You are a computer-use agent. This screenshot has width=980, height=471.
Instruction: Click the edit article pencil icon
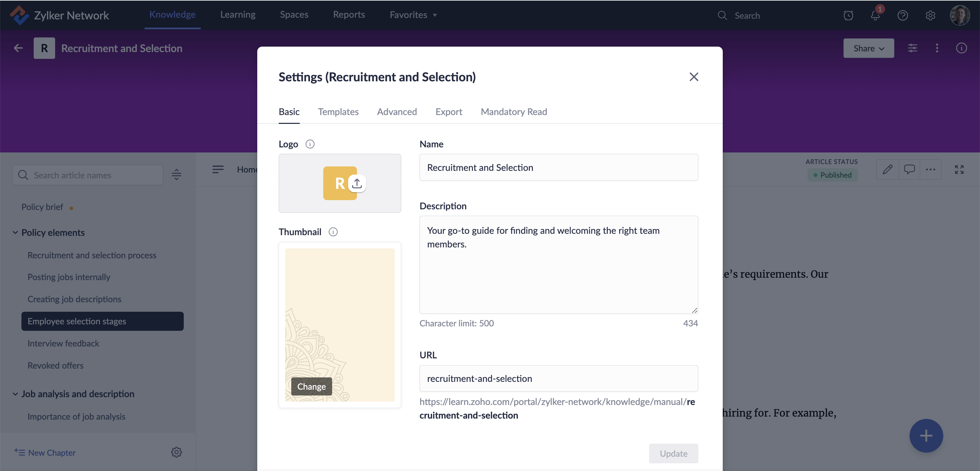[887, 169]
